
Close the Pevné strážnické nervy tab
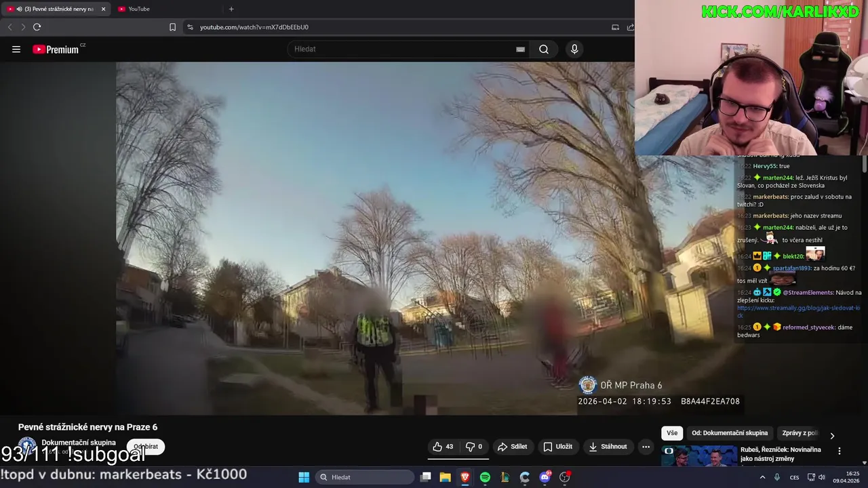pos(104,9)
